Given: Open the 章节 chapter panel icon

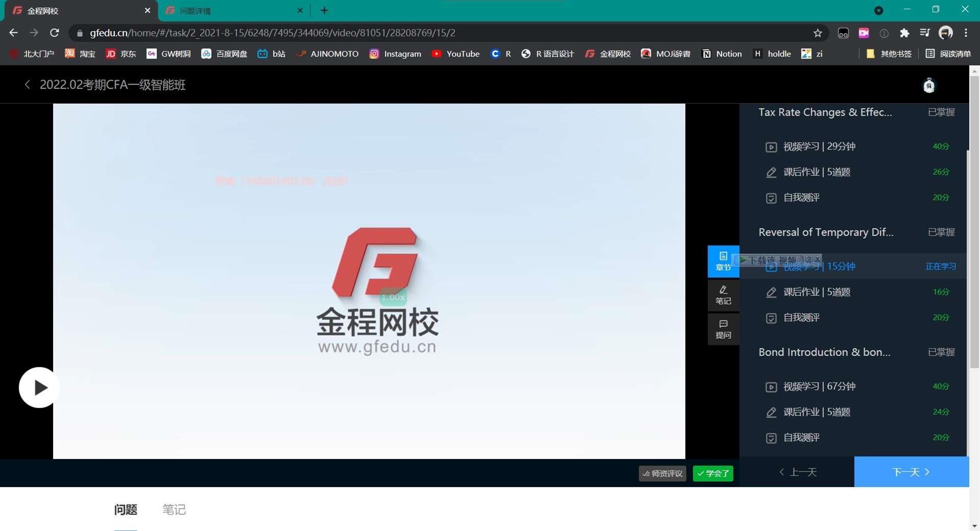Looking at the screenshot, I should (723, 261).
